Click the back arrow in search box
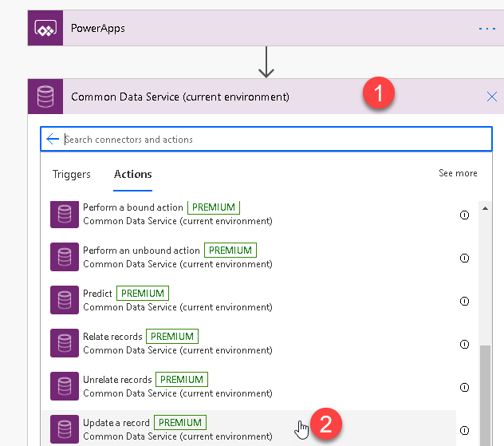The image size is (504, 446). pyautogui.click(x=53, y=139)
